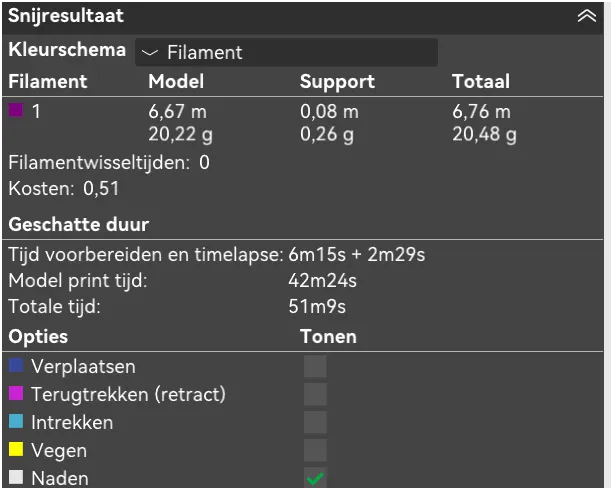The width and height of the screenshot is (613, 490).
Task: Click the Totaal column header
Action: [x=481, y=81]
